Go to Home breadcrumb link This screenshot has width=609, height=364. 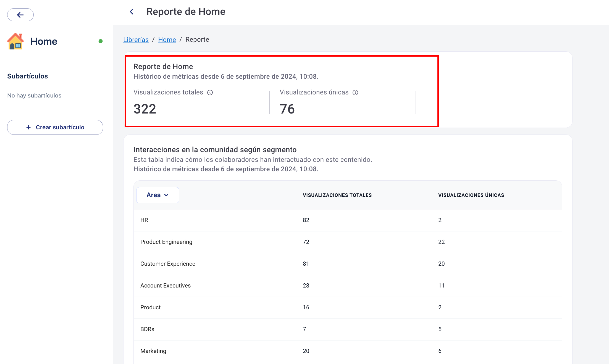(167, 39)
